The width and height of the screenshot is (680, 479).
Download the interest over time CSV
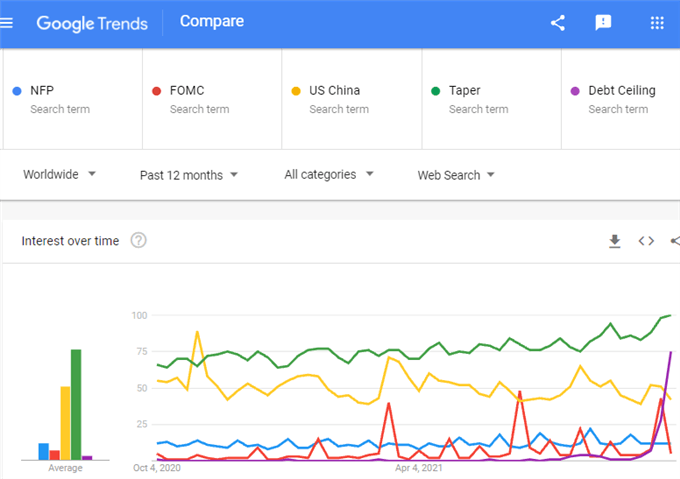(615, 241)
